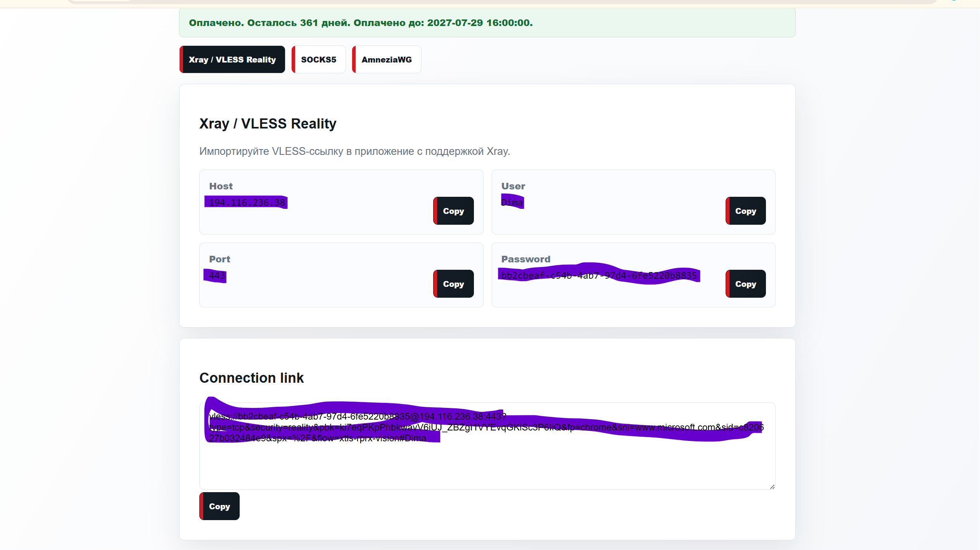Click inside the connection link text area
Screen dimensions: 980x550
coord(487,446)
